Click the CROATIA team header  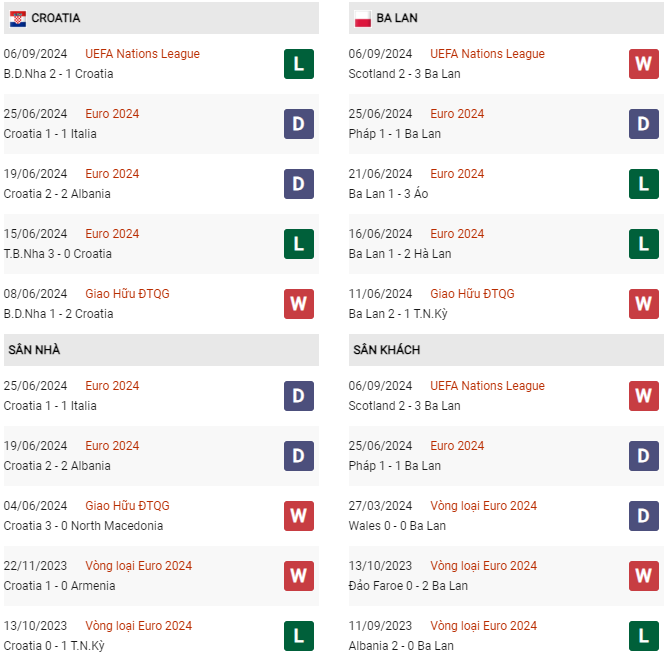[161, 18]
